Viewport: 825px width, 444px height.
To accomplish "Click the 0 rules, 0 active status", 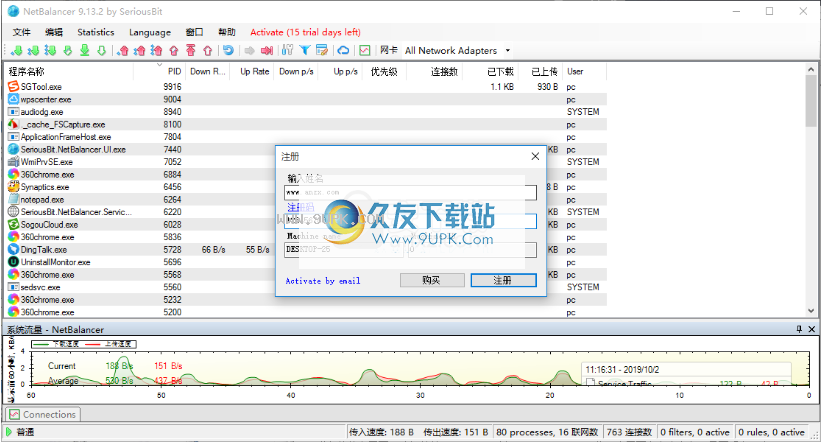I will pyautogui.click(x=771, y=432).
